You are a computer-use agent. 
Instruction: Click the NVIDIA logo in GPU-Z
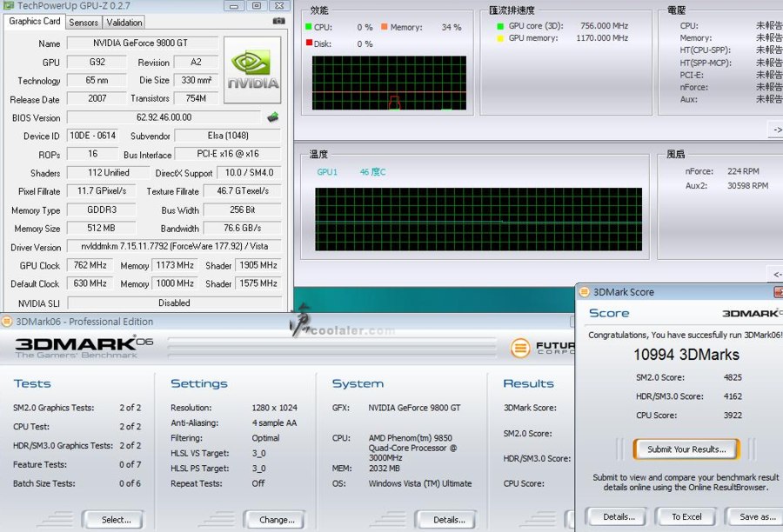coord(252,70)
